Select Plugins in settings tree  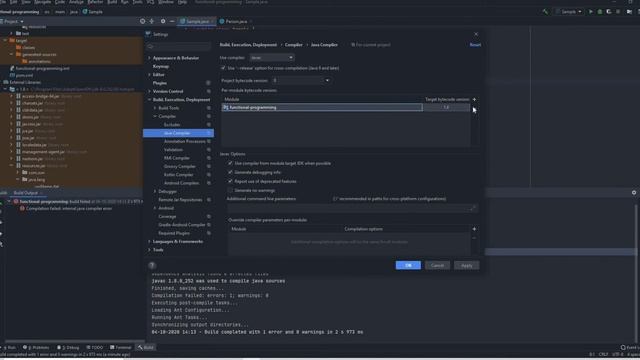[160, 83]
